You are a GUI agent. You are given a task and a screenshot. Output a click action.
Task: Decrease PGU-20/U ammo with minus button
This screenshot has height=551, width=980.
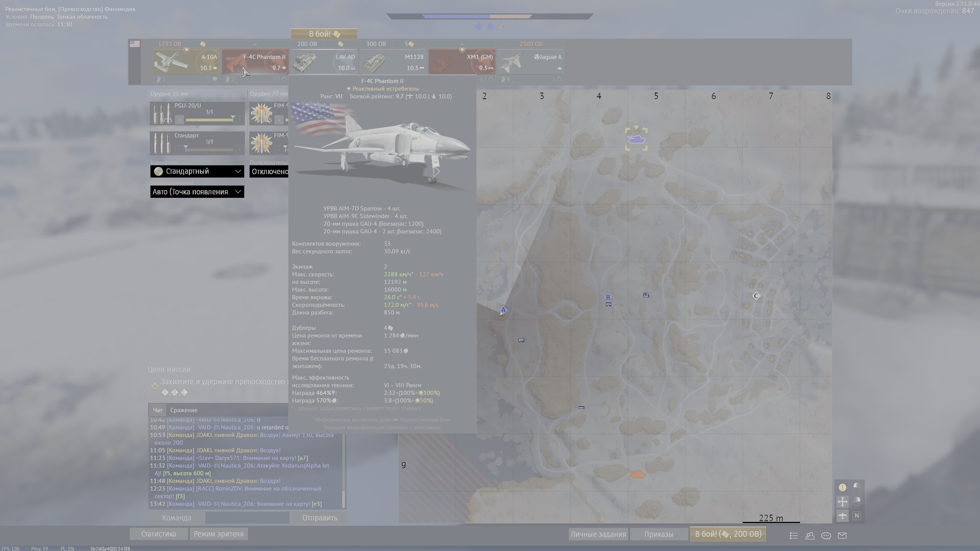(180, 120)
